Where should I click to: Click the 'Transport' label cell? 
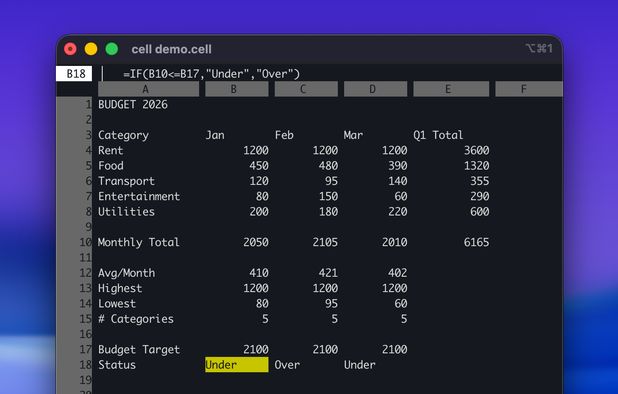(127, 181)
